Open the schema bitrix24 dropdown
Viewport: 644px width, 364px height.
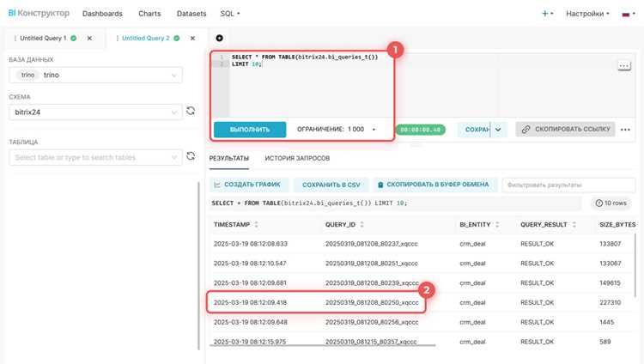[x=95, y=112]
